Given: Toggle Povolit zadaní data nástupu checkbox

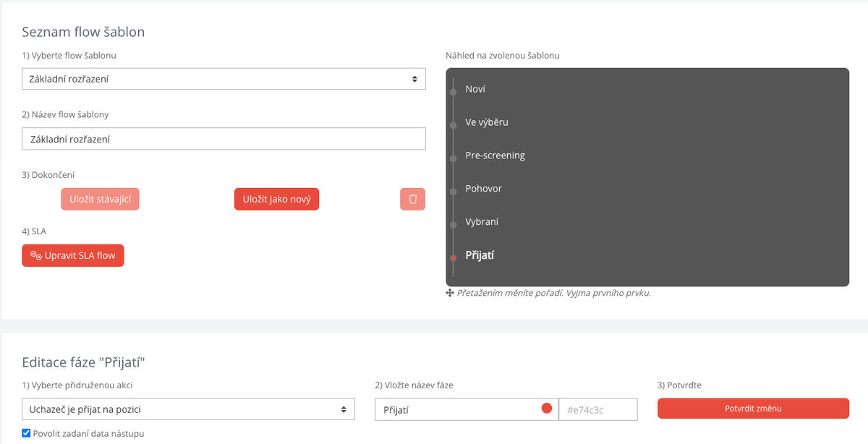Looking at the screenshot, I should (26, 433).
